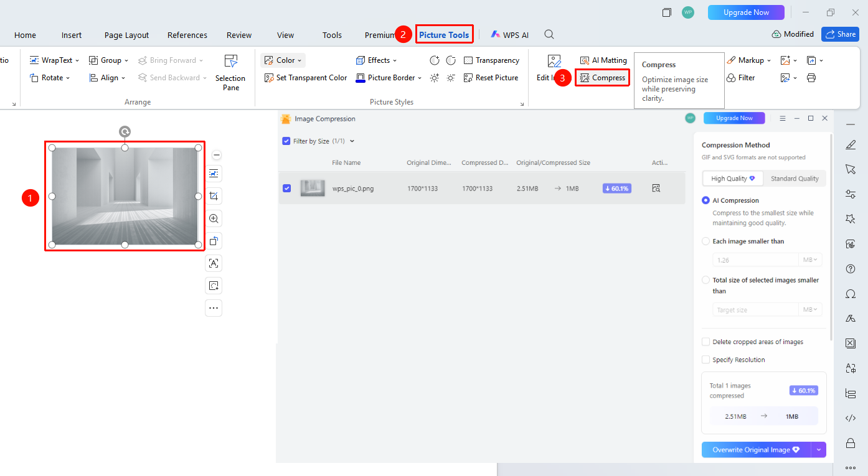Click Reset Picture in the ribbon
The width and height of the screenshot is (868, 476).
pyautogui.click(x=491, y=78)
